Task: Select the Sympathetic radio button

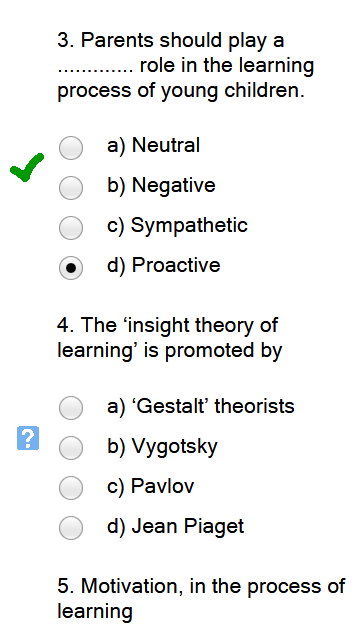Action: coord(71,227)
